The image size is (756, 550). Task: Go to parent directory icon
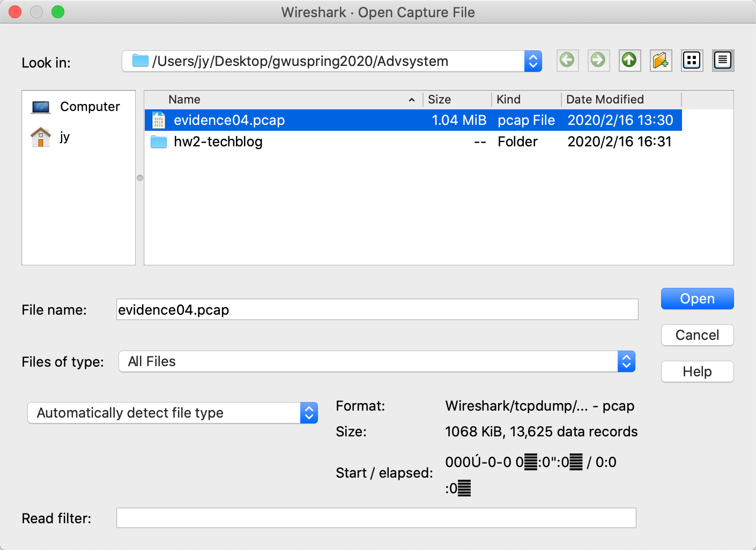pyautogui.click(x=629, y=60)
